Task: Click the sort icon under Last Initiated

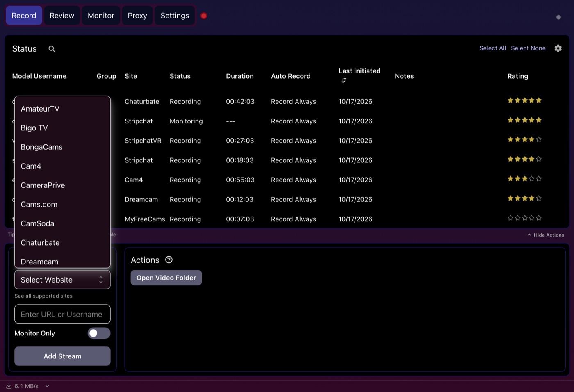Action: pyautogui.click(x=344, y=81)
